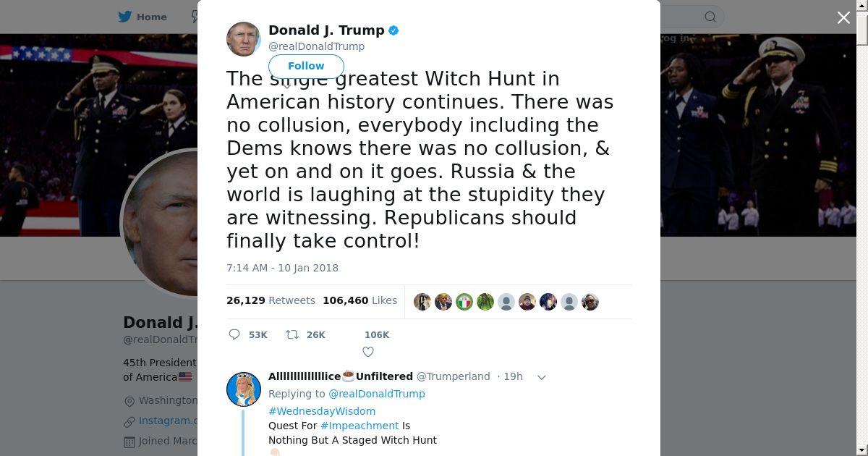Open the #Impeachment hashtag link
The width and height of the screenshot is (868, 456).
pos(359,426)
